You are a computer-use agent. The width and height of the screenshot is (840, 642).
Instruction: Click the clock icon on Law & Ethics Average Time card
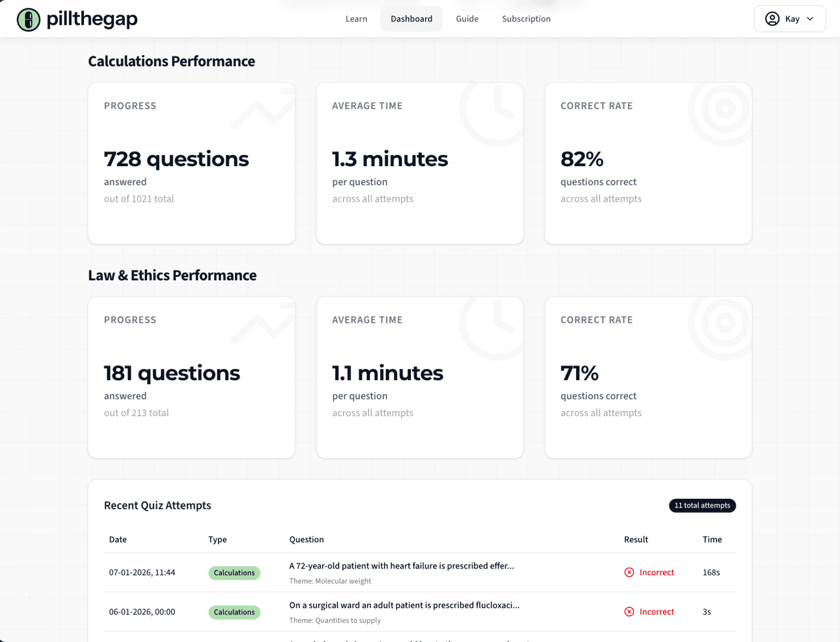point(491,327)
